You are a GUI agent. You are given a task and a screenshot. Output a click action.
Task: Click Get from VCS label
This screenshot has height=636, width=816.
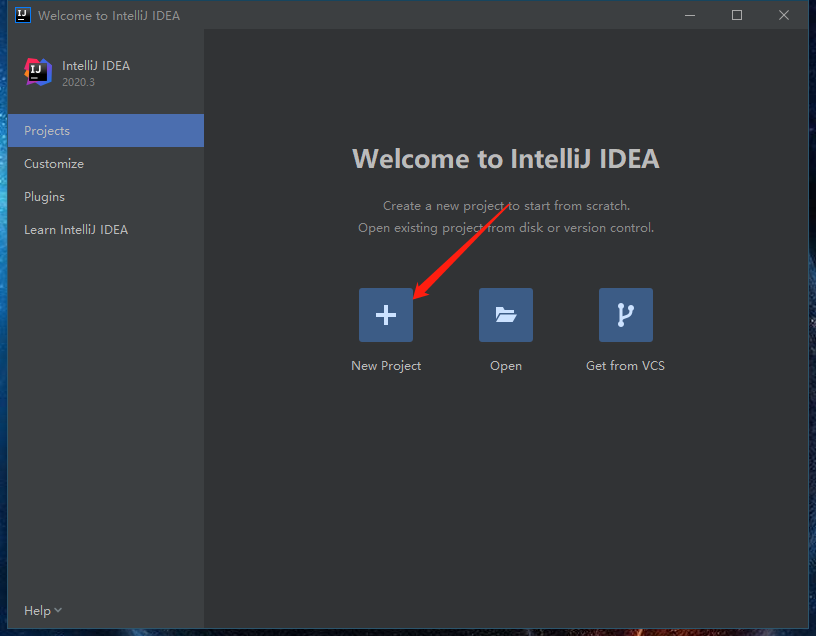click(x=625, y=365)
